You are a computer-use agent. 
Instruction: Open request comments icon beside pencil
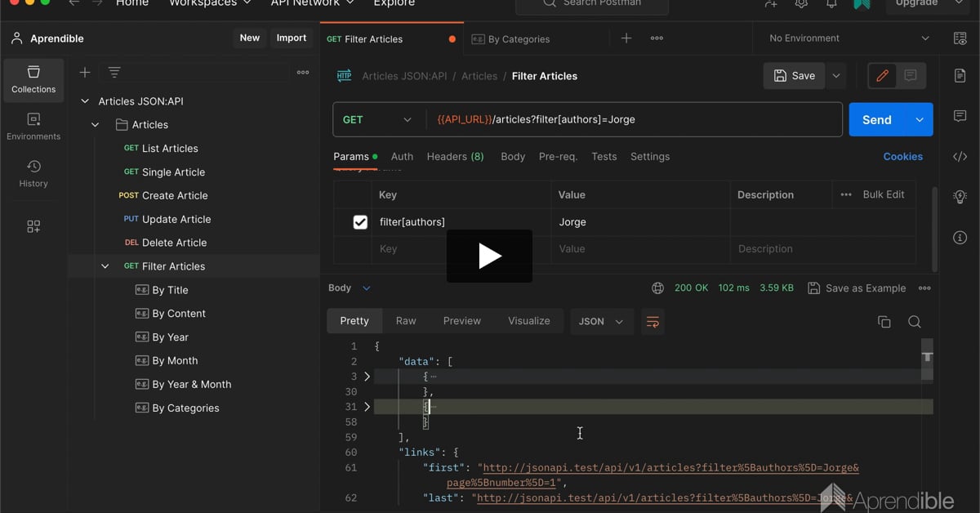coord(911,76)
